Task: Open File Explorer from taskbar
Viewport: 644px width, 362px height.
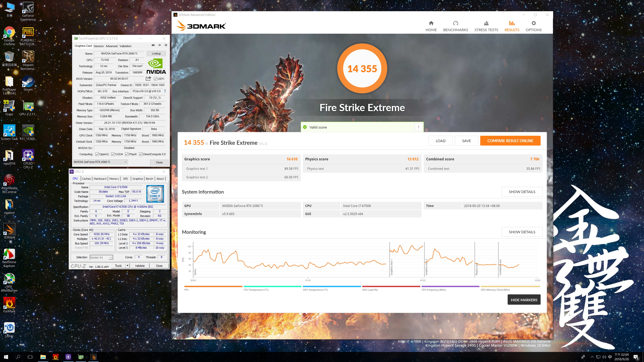Action: [43, 357]
